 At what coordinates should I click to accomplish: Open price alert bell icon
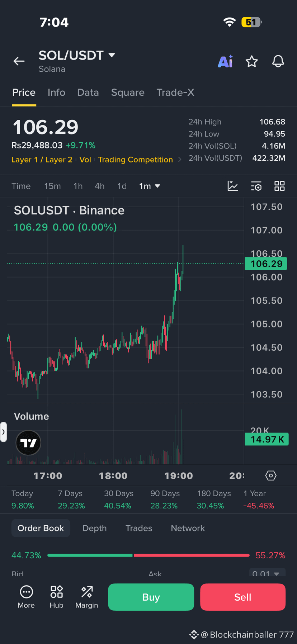click(x=278, y=61)
